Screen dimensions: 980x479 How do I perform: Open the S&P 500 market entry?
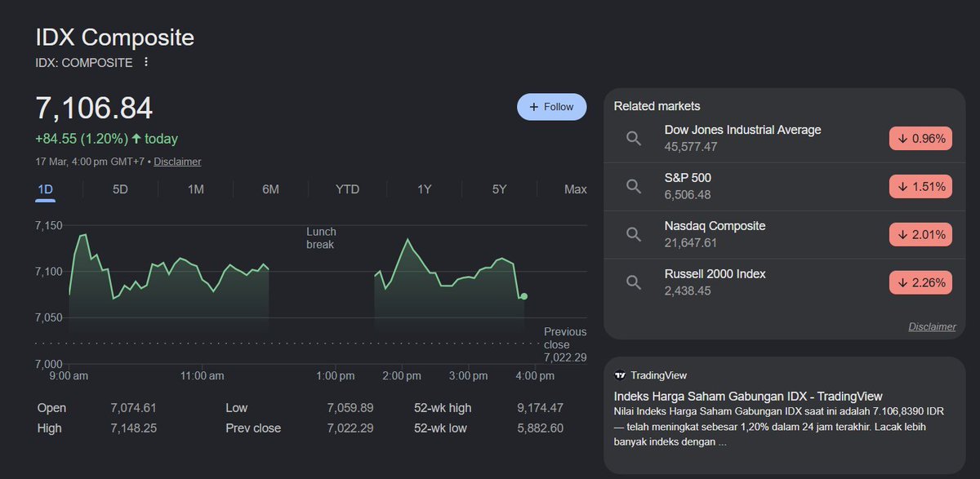coord(784,187)
